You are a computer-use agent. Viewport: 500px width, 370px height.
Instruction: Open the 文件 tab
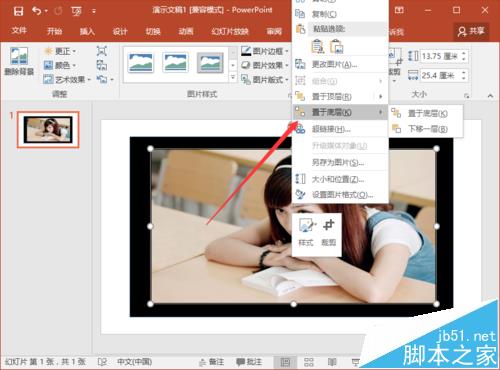click(19, 31)
